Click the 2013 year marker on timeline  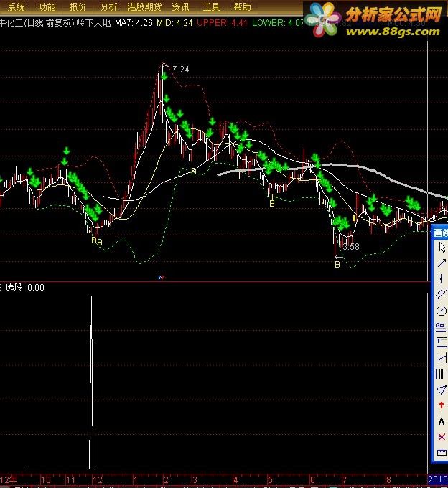437,479
